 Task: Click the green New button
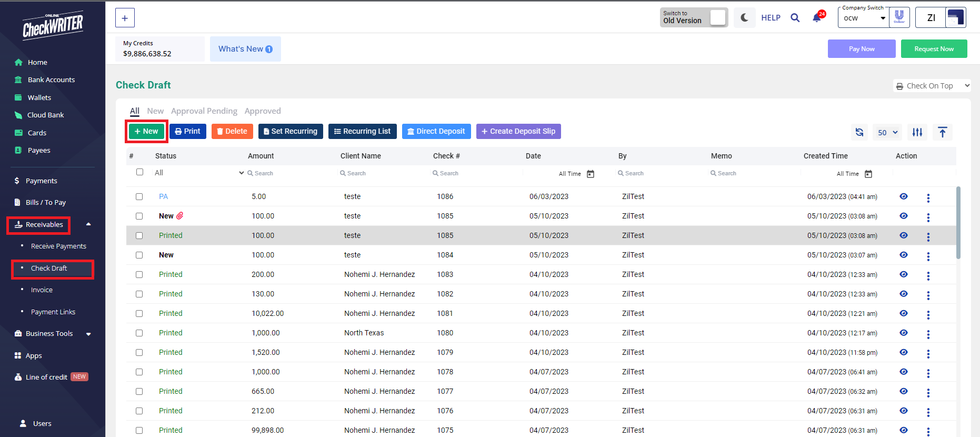tap(146, 131)
